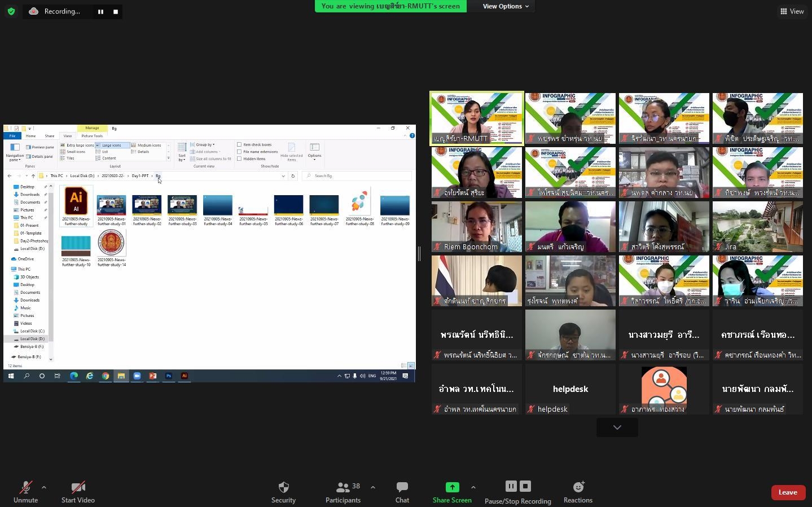812x507 pixels.
Task: Show next page of participant videos
Action: click(x=617, y=427)
